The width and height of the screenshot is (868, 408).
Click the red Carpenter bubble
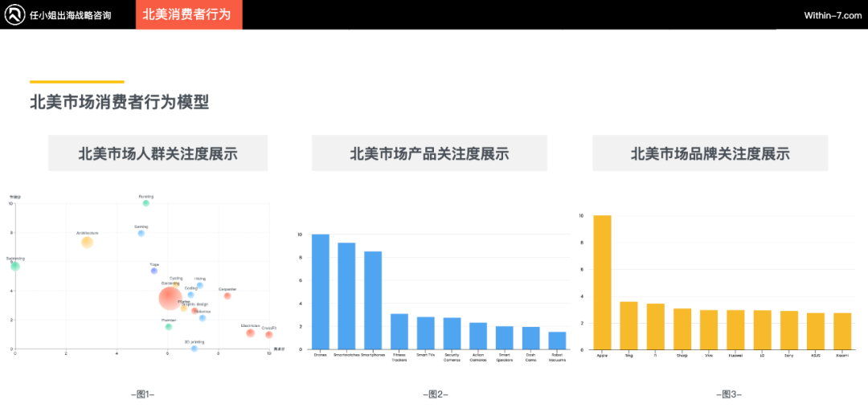click(227, 296)
